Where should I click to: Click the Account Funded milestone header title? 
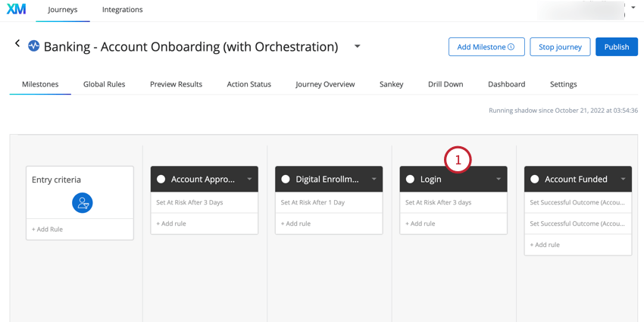[x=576, y=179]
